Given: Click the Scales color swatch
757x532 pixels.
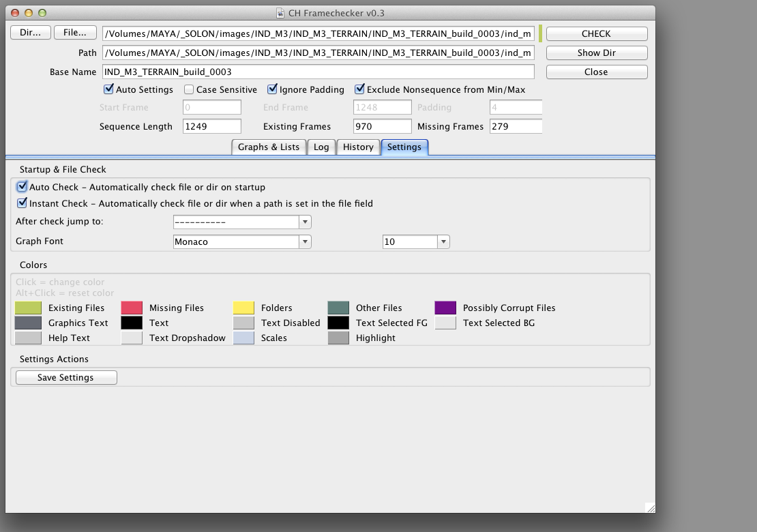Looking at the screenshot, I should coord(243,338).
